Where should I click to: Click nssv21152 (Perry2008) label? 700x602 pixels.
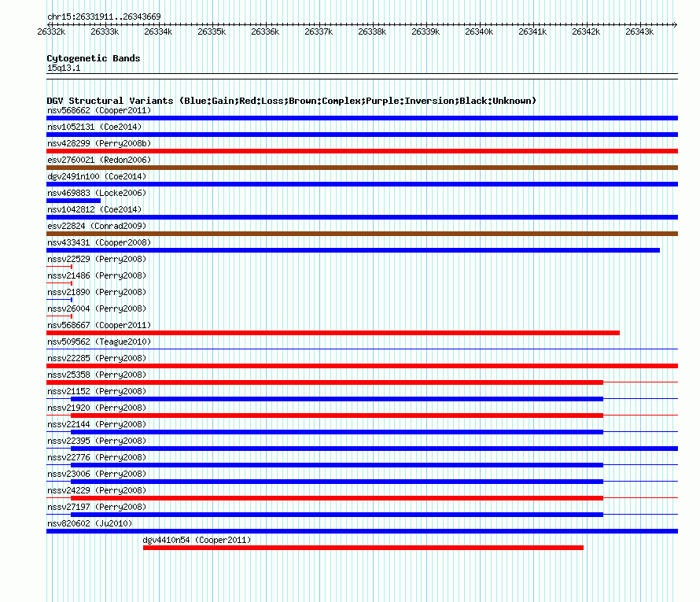(x=97, y=391)
